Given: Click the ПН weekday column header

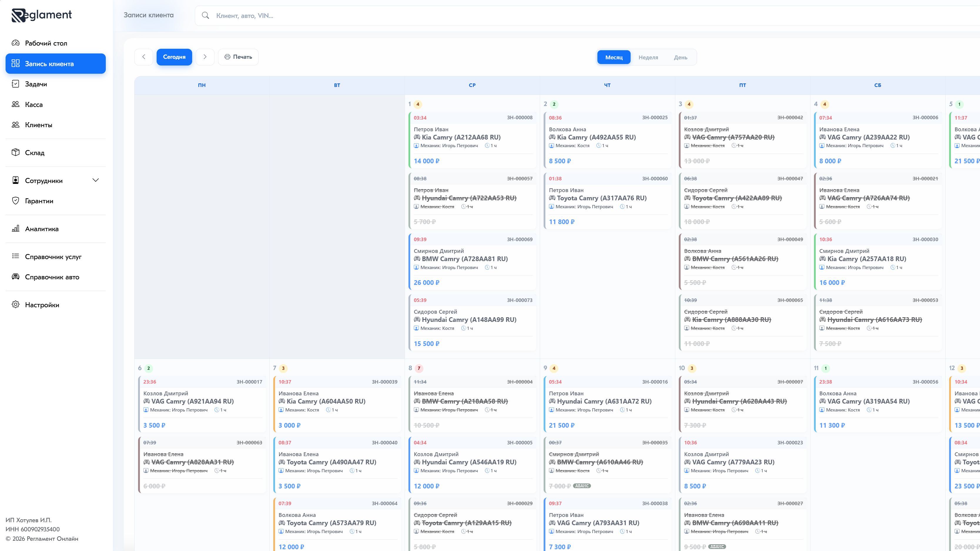Looking at the screenshot, I should pyautogui.click(x=202, y=85).
